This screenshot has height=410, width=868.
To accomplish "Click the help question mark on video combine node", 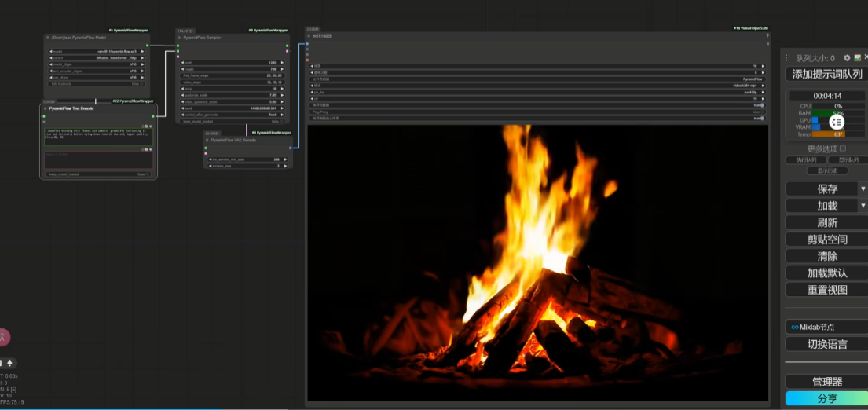I will coord(767,36).
